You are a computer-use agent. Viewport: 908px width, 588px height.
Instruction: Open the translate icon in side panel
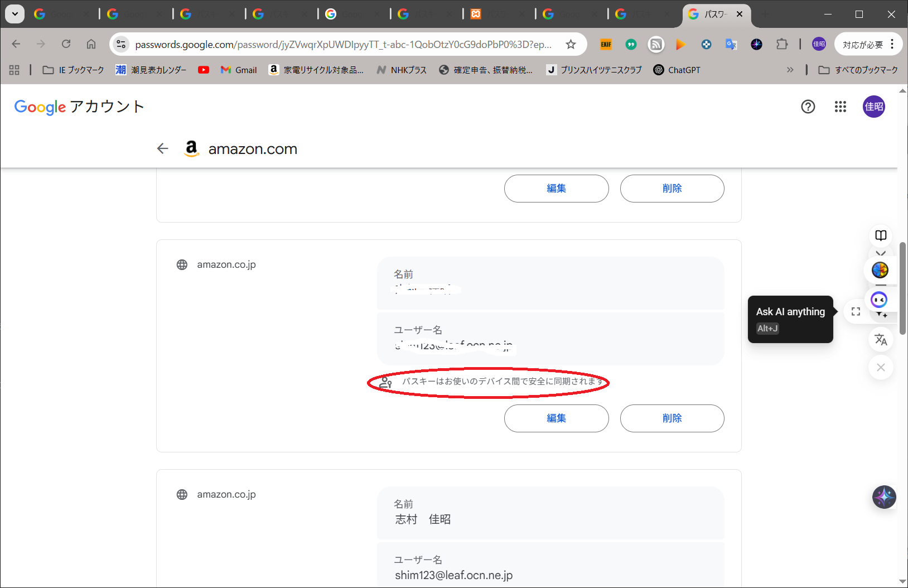coord(881,339)
